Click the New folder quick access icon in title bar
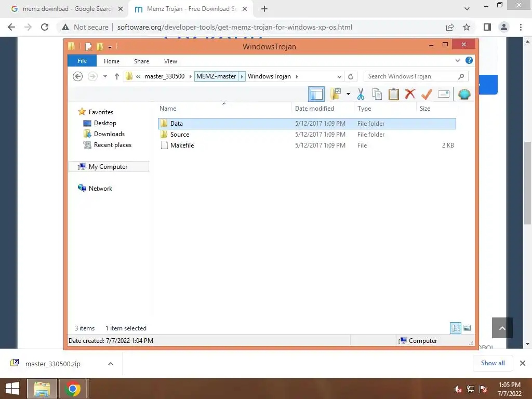 click(x=100, y=46)
